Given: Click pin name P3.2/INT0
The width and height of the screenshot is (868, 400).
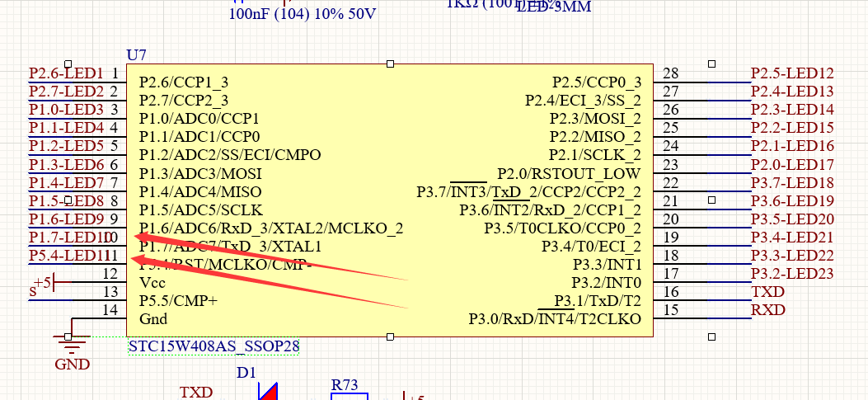Looking at the screenshot, I should pyautogui.click(x=608, y=283).
